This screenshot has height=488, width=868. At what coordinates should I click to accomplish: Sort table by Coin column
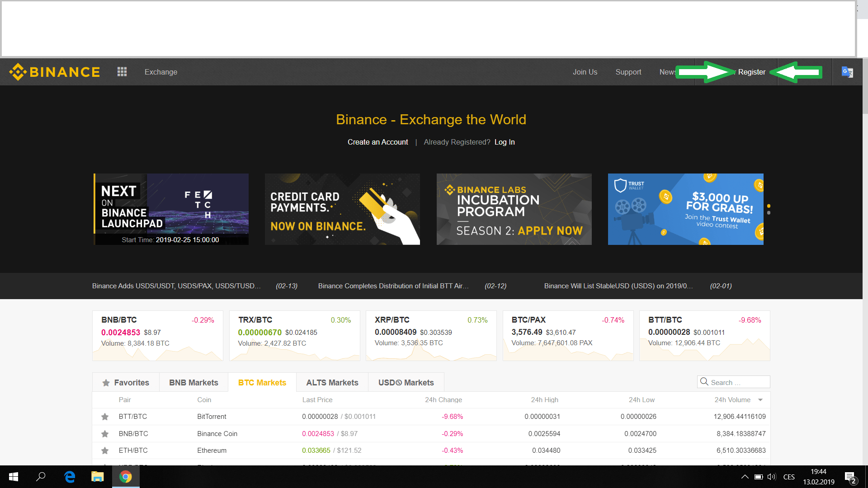(x=204, y=400)
